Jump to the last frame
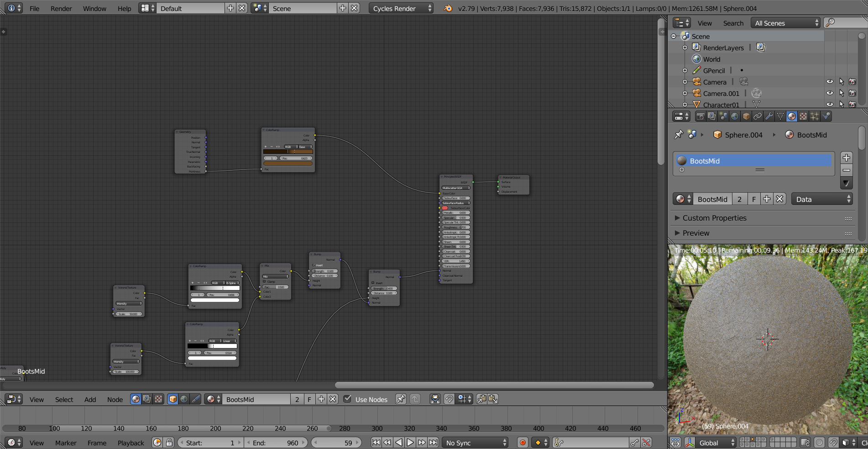This screenshot has width=868, height=449. tap(434, 443)
